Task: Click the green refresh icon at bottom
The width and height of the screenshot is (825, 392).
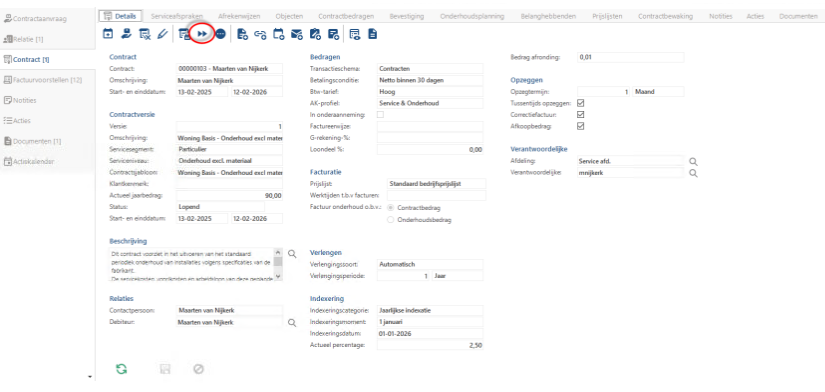Action: (x=122, y=369)
